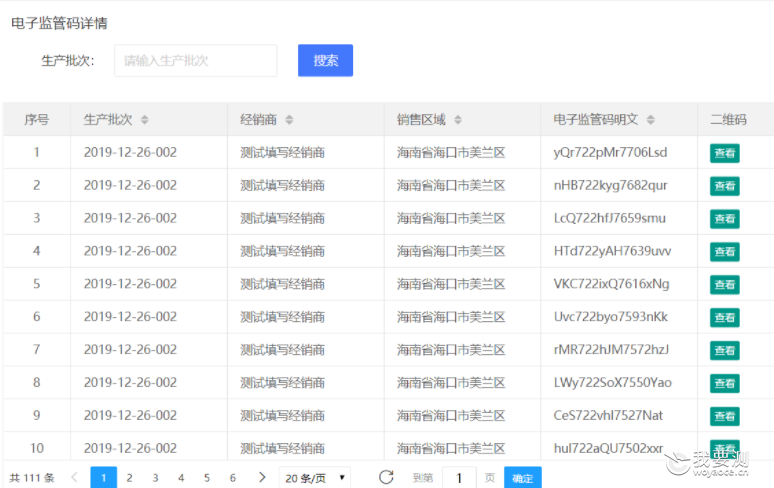Select code text huI722aQU7502xxr
The image size is (774, 488).
(x=608, y=448)
